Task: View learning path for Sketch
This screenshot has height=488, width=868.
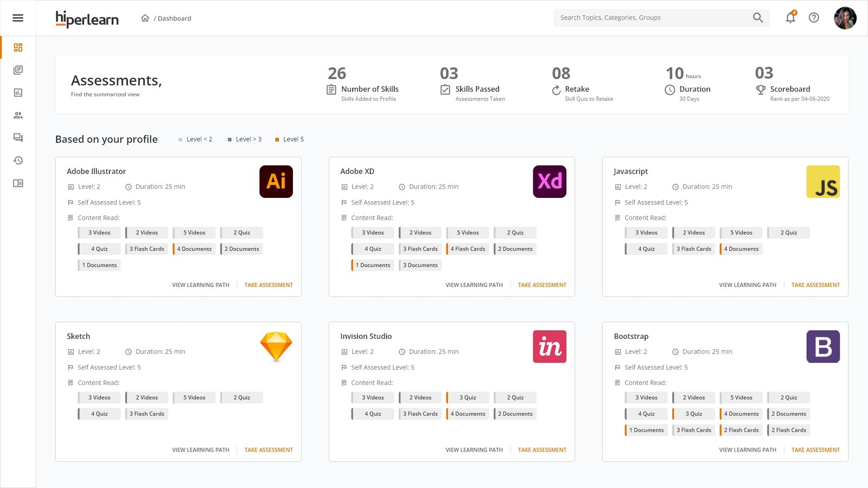Action: [201, 450]
